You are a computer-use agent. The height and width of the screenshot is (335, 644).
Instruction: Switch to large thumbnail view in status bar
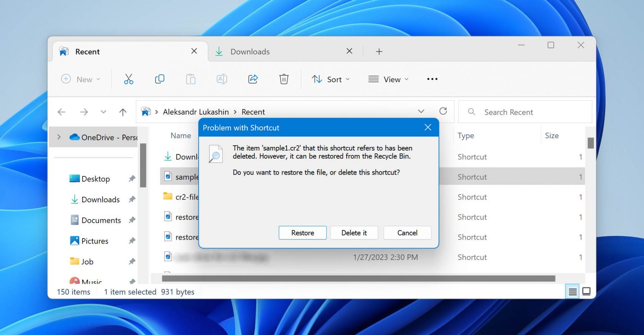tap(587, 291)
